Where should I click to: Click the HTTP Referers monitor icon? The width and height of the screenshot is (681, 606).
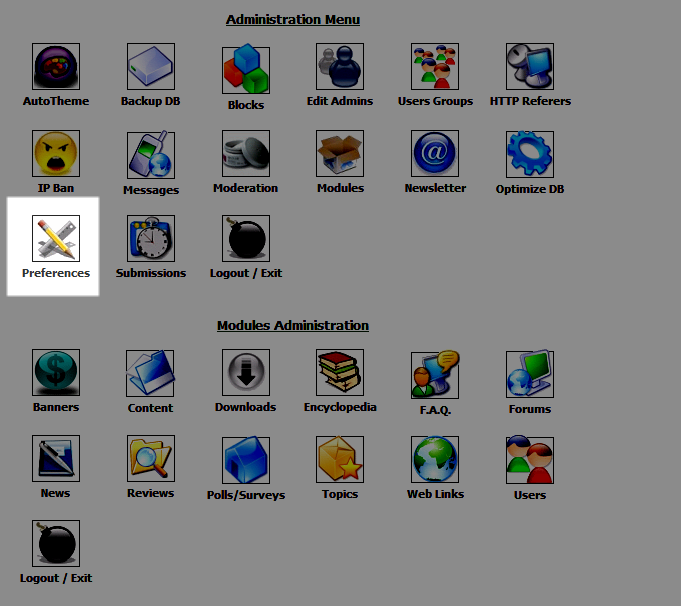click(530, 66)
